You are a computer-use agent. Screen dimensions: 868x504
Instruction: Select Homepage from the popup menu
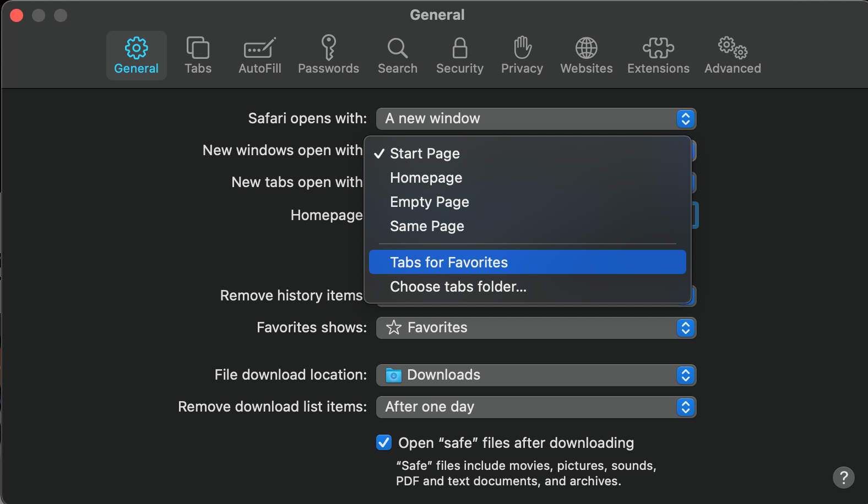[x=426, y=178]
